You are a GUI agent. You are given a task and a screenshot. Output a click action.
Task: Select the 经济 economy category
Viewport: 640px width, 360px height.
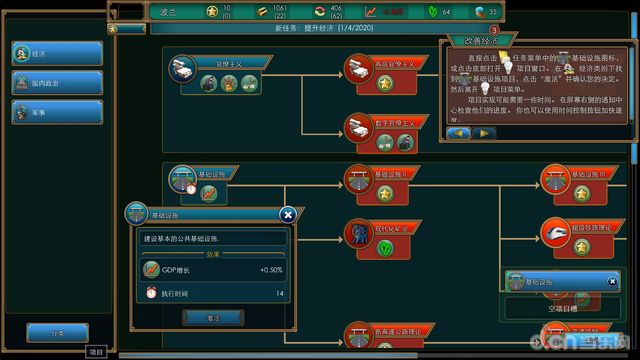click(x=57, y=53)
